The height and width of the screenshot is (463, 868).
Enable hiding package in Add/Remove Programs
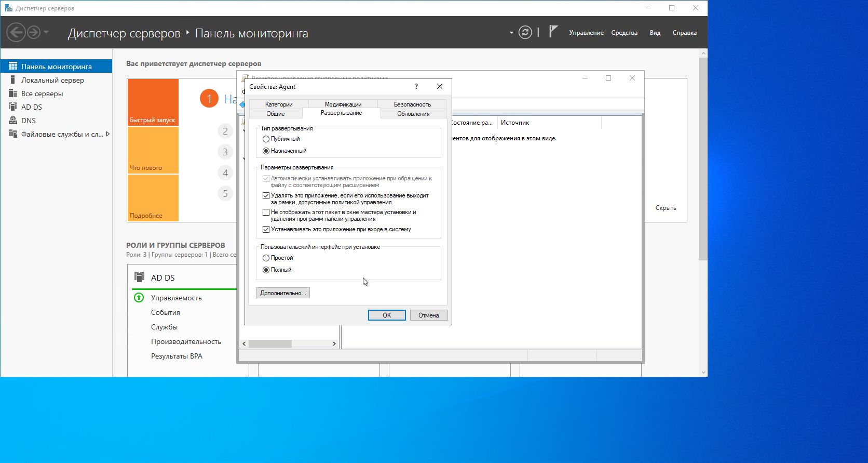[x=266, y=213]
